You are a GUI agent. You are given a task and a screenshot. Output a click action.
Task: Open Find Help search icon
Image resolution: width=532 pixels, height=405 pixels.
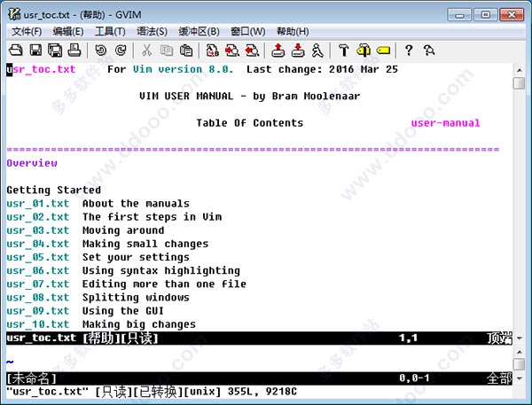pos(429,51)
